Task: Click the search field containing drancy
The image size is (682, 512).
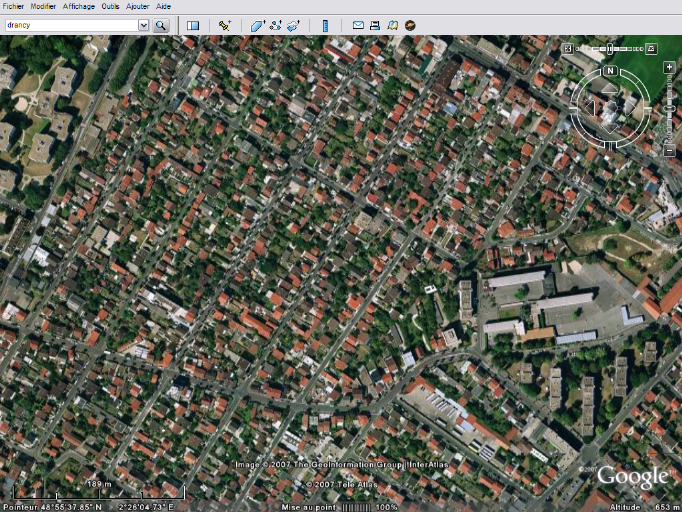Action: pyautogui.click(x=70, y=25)
